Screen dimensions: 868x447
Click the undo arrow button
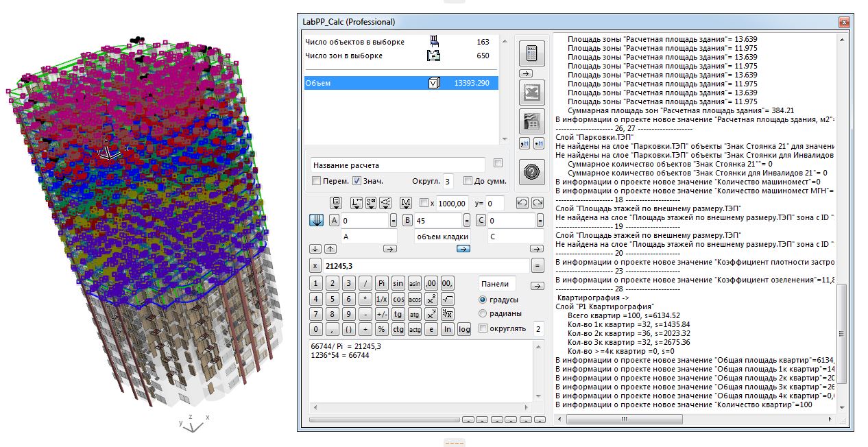click(522, 203)
